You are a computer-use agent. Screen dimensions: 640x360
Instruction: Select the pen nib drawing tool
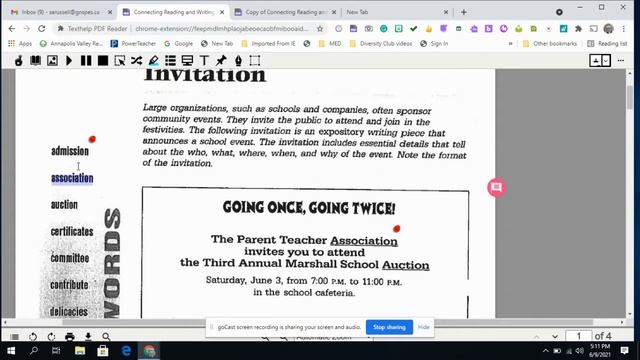pos(238,61)
